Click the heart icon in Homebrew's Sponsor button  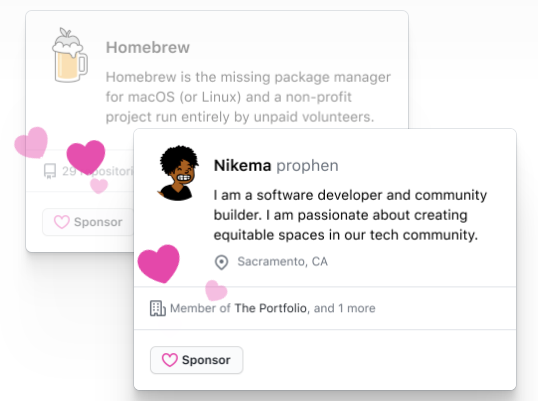62,222
